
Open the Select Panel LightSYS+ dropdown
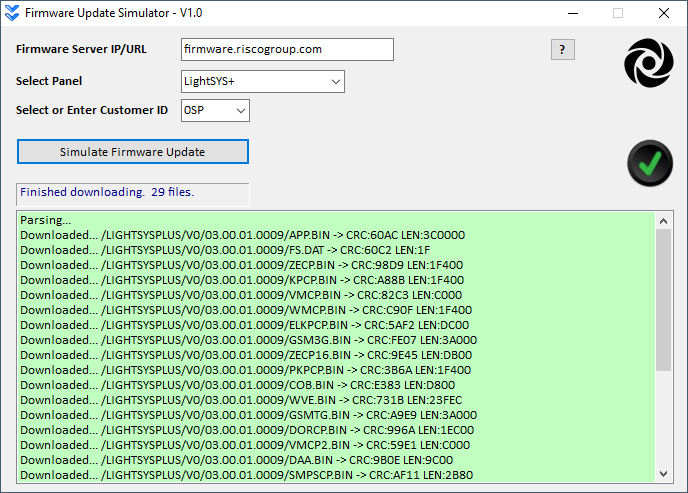pos(263,82)
